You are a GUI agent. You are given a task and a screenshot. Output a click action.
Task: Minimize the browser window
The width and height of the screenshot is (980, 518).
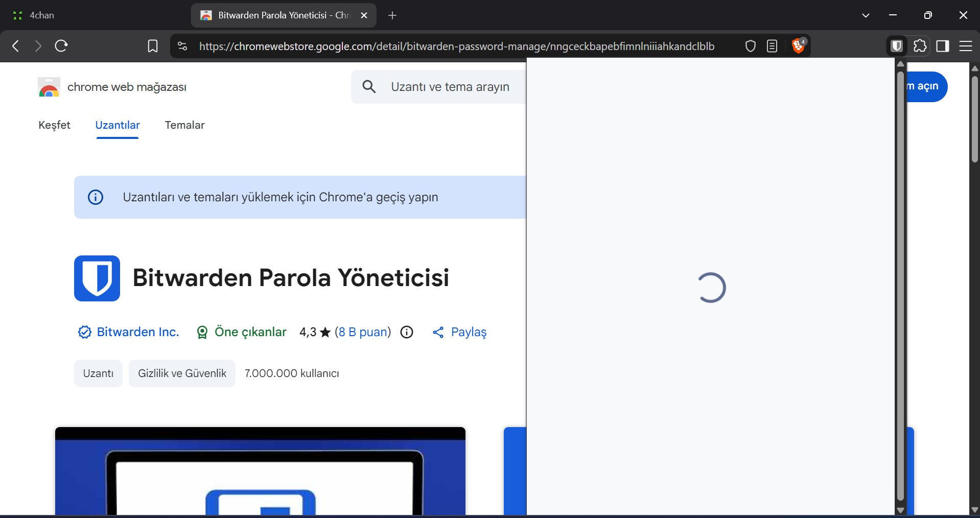893,15
